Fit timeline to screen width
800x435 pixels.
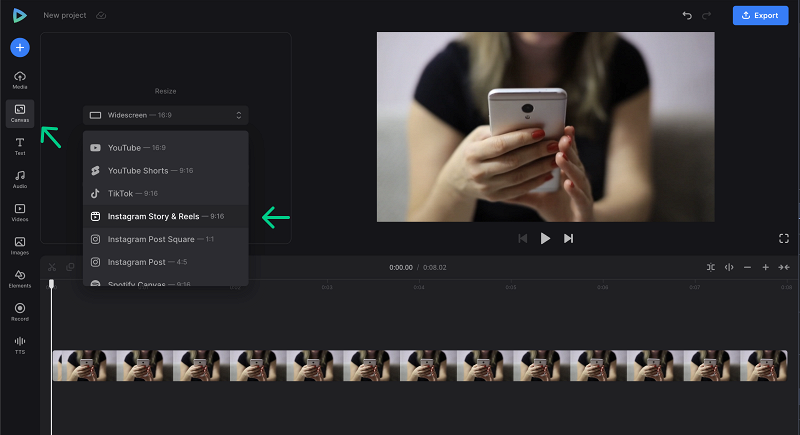click(x=784, y=267)
